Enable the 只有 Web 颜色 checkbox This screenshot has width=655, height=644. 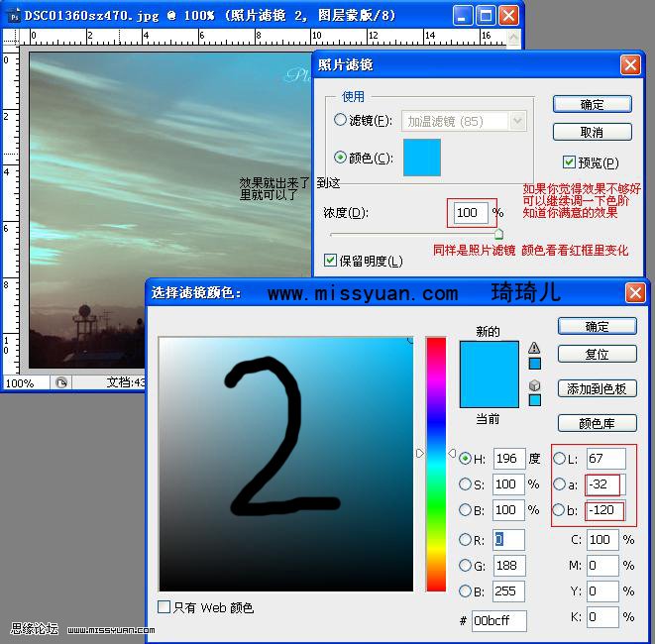click(x=164, y=606)
